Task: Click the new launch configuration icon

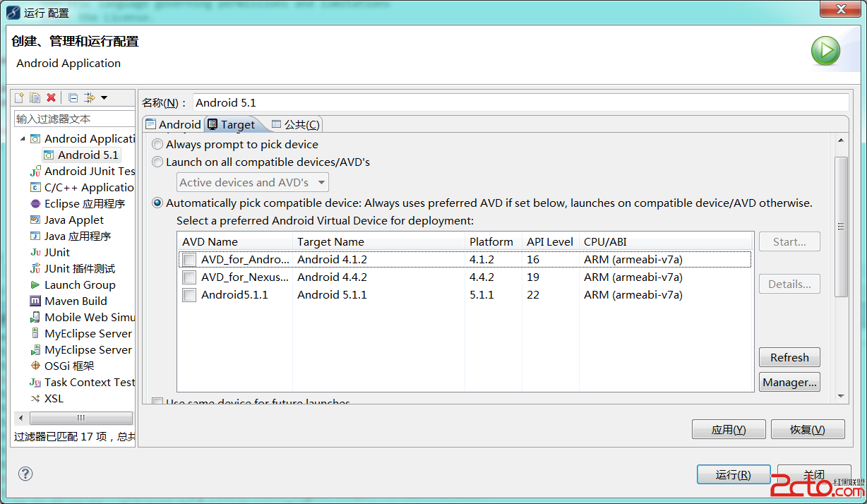Action: pos(20,97)
